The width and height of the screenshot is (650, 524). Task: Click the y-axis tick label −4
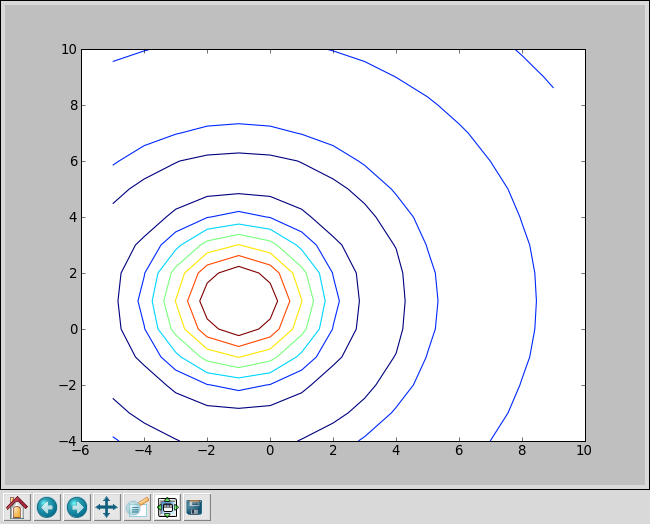68,441
